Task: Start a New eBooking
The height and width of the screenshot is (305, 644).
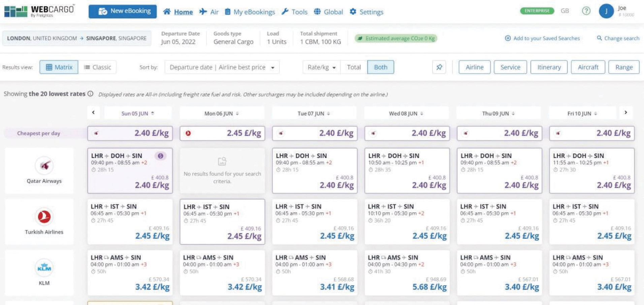Action: coord(123,11)
